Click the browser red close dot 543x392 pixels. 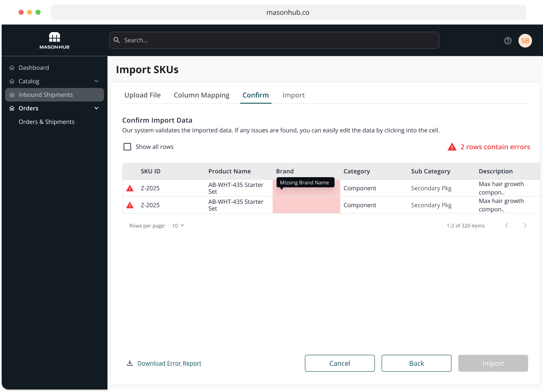pyautogui.click(x=21, y=12)
